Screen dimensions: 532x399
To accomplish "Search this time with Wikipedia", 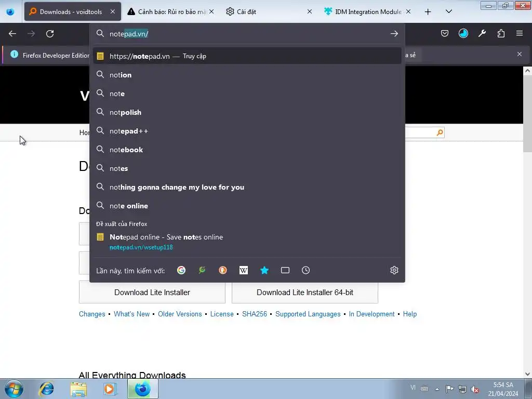I will (244, 270).
